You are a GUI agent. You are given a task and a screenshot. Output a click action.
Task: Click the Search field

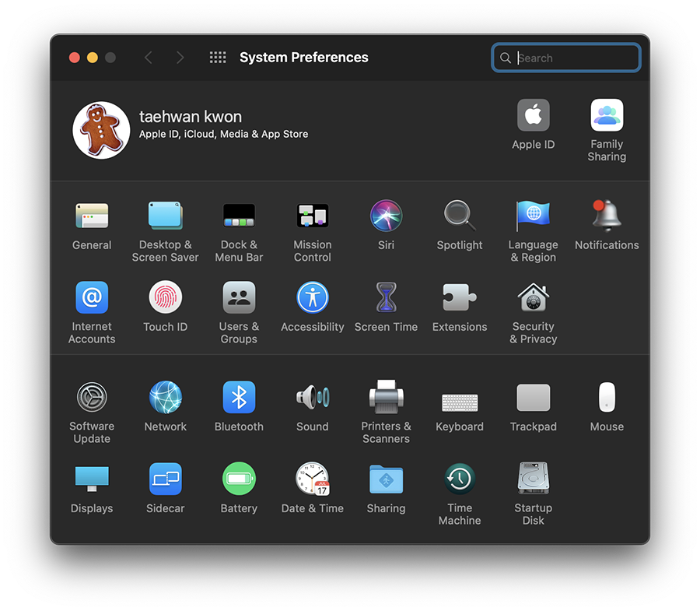tap(566, 58)
